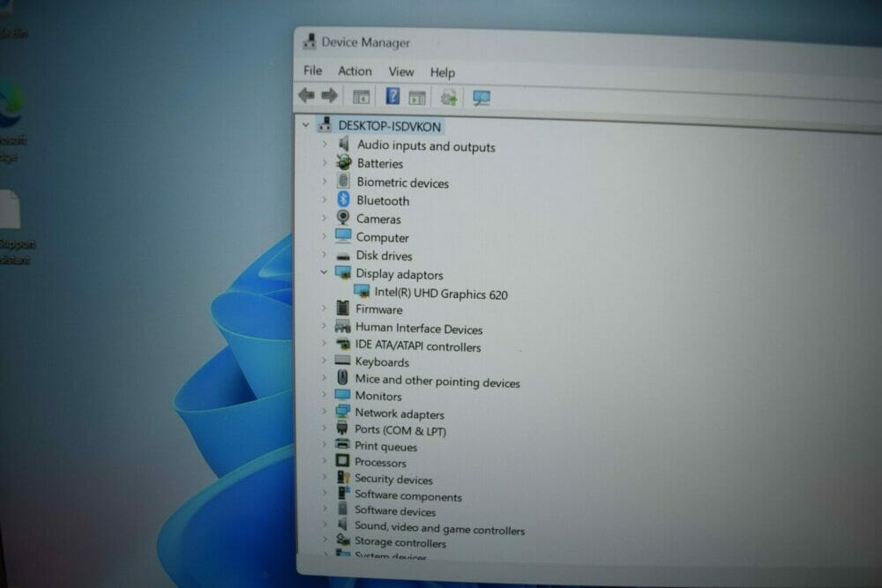The width and height of the screenshot is (882, 588).
Task: Click the Storage controllers icon
Action: point(342,540)
